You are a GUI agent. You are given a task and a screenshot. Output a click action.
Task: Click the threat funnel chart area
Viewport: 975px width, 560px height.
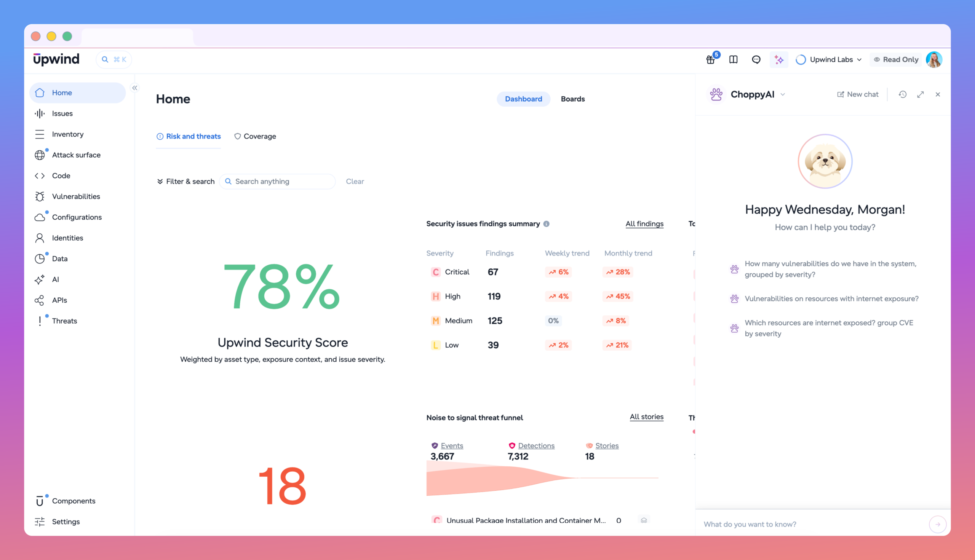point(542,478)
